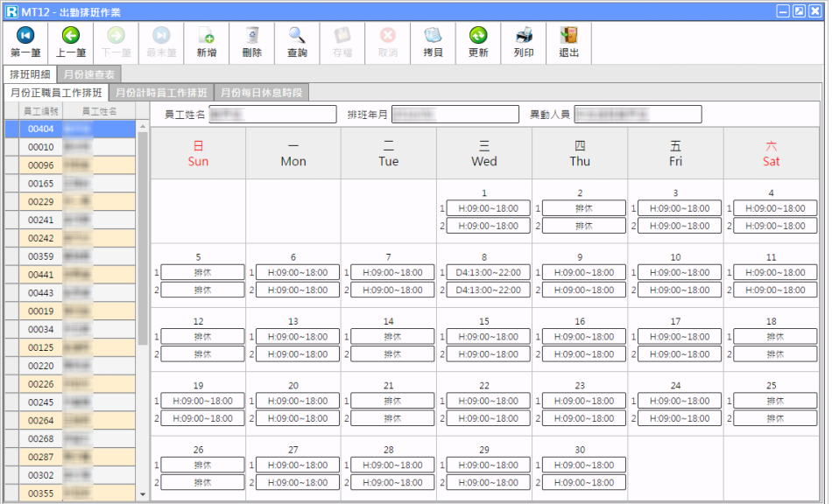Click the 員工姓名 input field
This screenshot has height=504, width=832.
[x=272, y=115]
